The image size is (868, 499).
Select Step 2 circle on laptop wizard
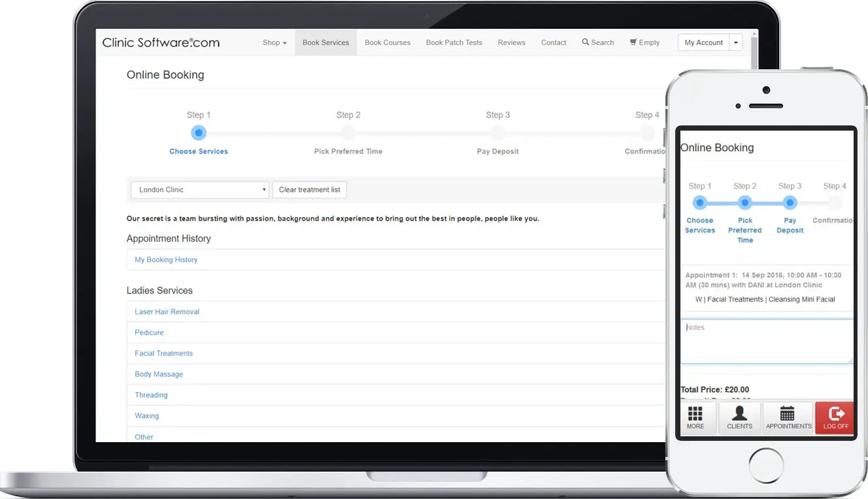[348, 133]
